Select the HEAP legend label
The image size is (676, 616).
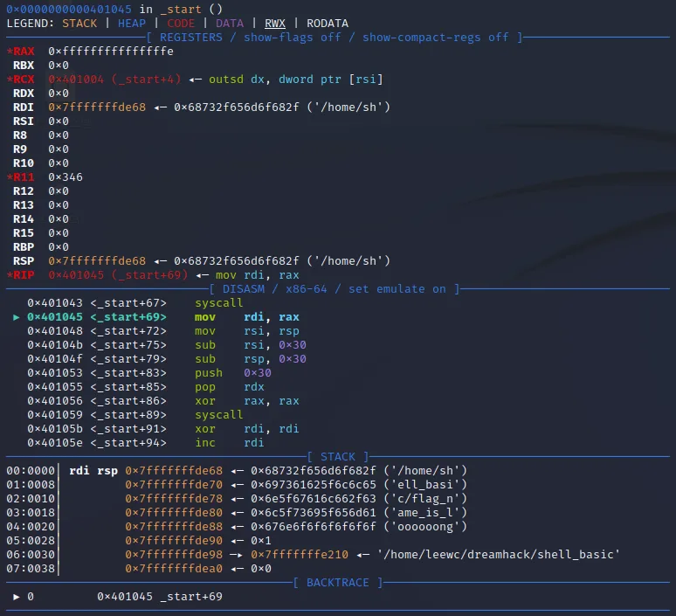tap(132, 24)
